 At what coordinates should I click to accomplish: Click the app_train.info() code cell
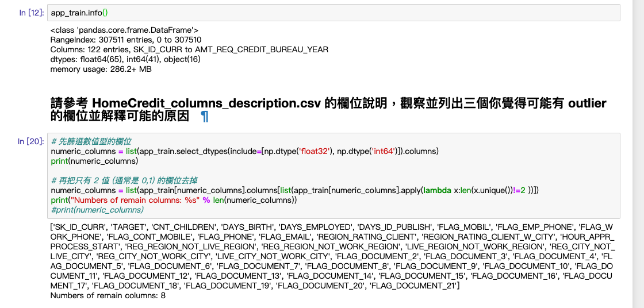click(x=333, y=13)
